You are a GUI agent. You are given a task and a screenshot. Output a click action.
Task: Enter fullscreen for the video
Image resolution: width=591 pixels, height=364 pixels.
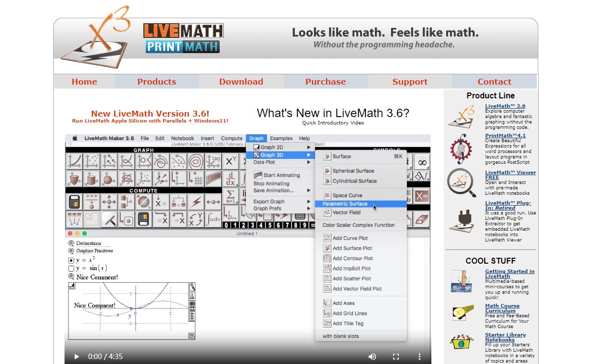click(x=396, y=356)
